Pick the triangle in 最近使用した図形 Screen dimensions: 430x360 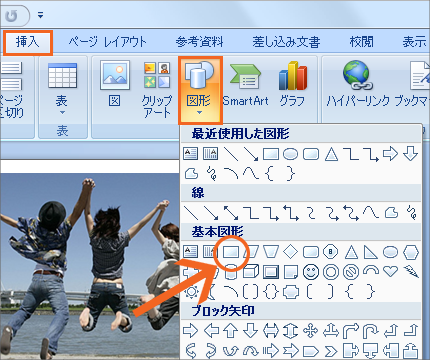331,154
